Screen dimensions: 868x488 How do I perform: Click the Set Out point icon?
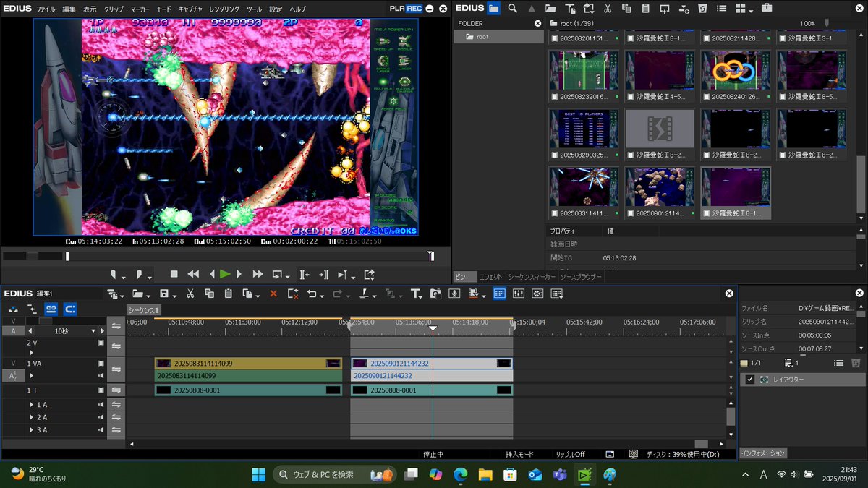point(140,275)
